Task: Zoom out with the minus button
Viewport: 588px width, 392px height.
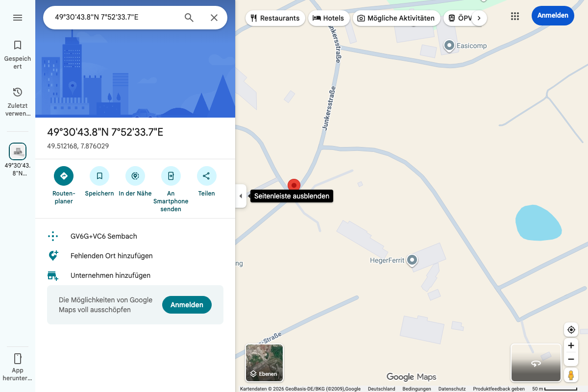Action: (x=571, y=360)
